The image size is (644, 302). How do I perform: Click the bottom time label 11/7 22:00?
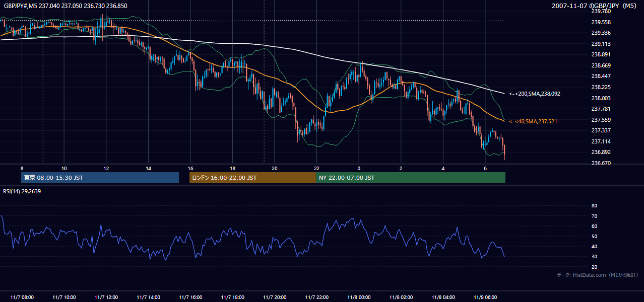[x=316, y=297]
